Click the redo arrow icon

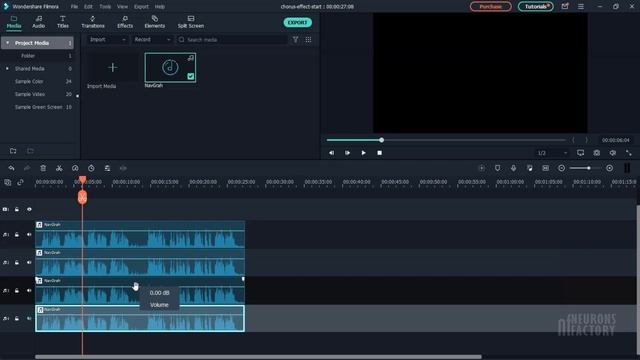click(27, 168)
